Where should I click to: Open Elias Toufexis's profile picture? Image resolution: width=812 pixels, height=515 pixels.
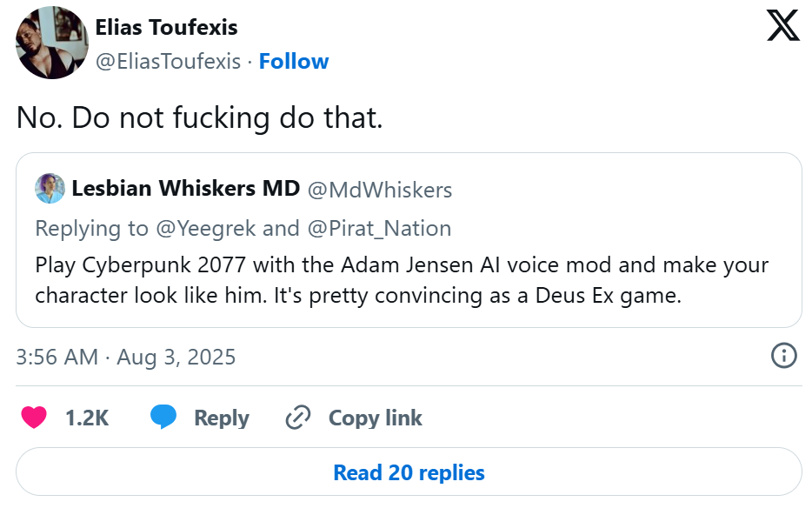53,43
